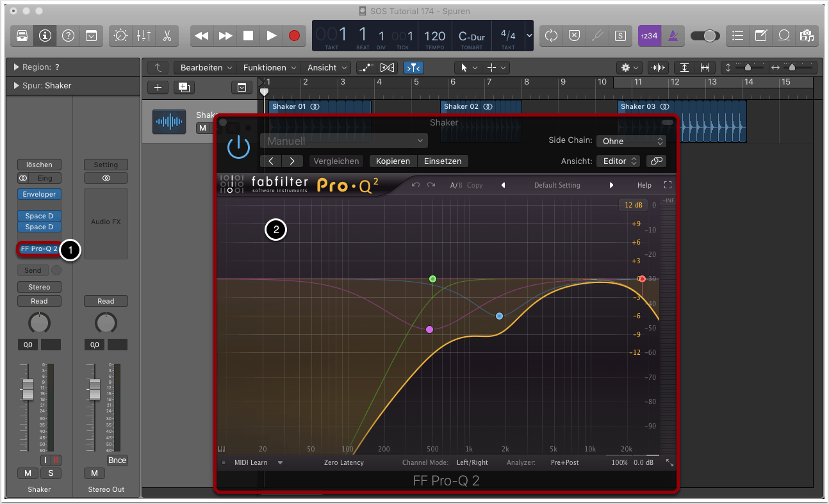829x504 pixels.
Task: Click the Kopieren button
Action: [x=393, y=161]
